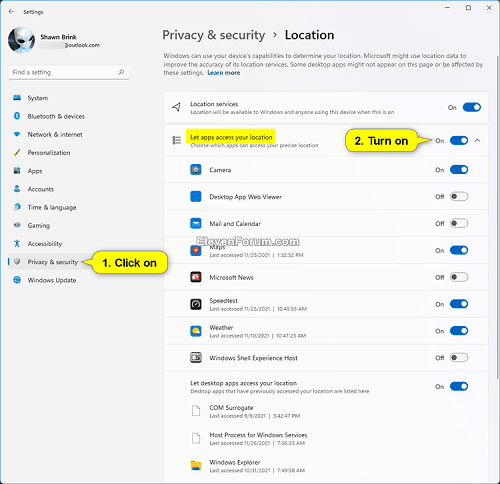500x484 pixels.
Task: Click the page vertical scrollbar
Action: pyautogui.click(x=498, y=217)
